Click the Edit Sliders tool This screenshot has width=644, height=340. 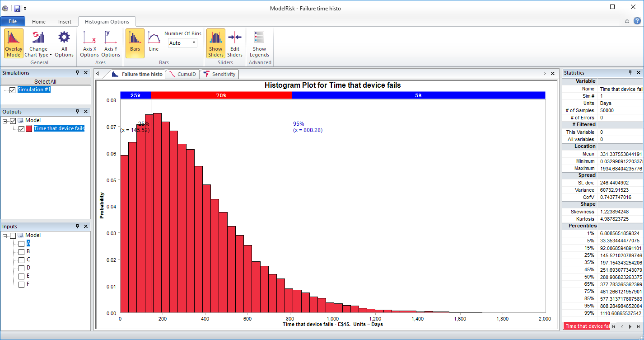[x=235, y=43]
